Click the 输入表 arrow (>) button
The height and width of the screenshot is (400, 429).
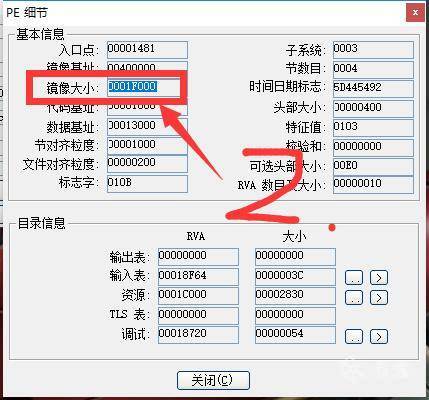tap(379, 277)
